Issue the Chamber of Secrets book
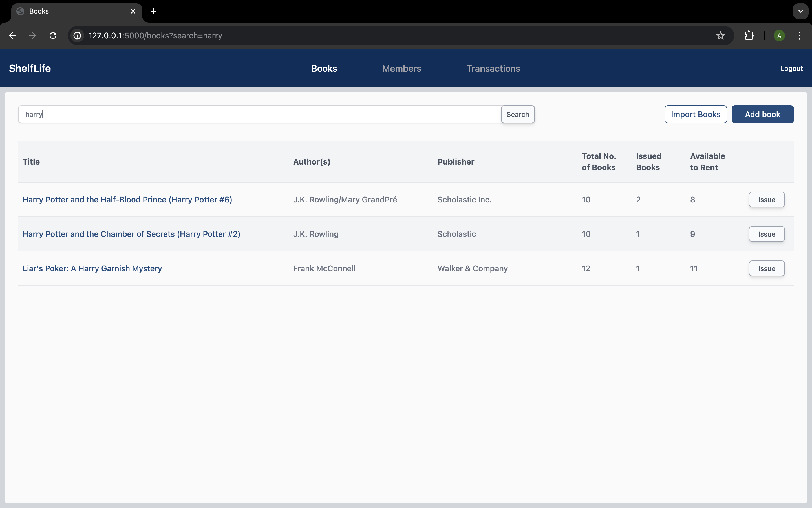The image size is (812, 508). (x=767, y=234)
